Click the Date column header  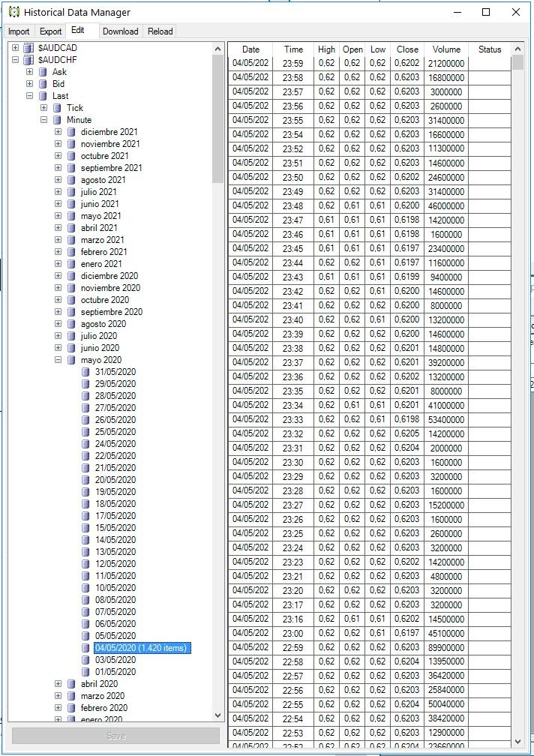pyautogui.click(x=250, y=49)
